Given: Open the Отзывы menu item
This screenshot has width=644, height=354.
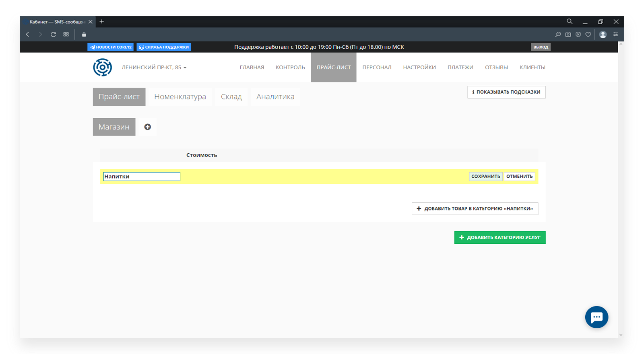Looking at the screenshot, I should coord(496,68).
